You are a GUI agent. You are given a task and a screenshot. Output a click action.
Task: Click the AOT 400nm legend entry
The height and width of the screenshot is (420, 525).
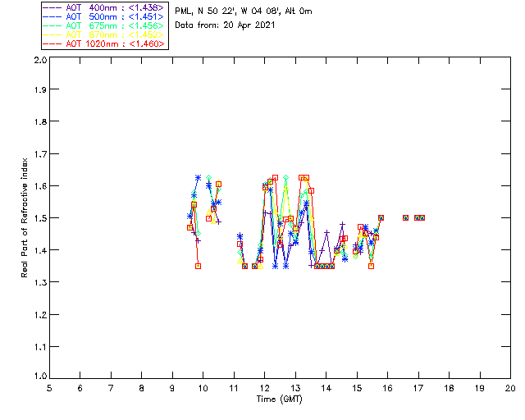point(104,7)
